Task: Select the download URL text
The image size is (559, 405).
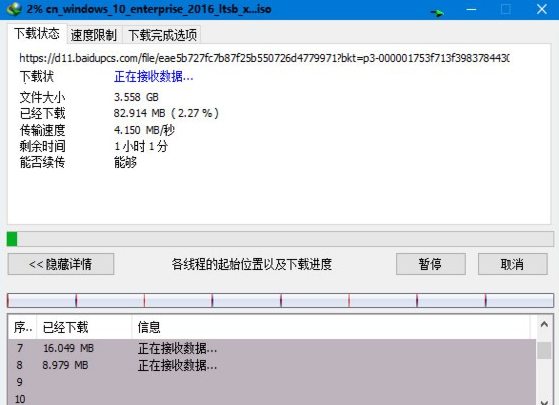Action: [265, 58]
